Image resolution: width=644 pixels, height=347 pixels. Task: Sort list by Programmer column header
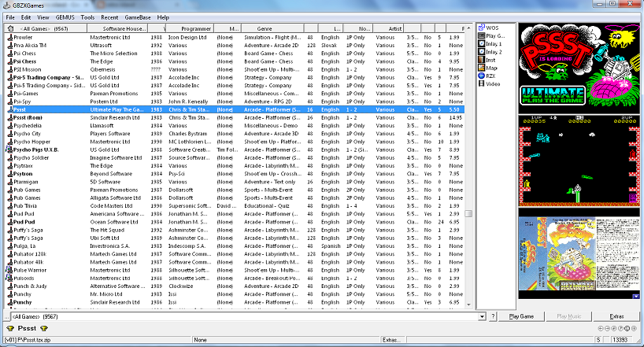189,29
